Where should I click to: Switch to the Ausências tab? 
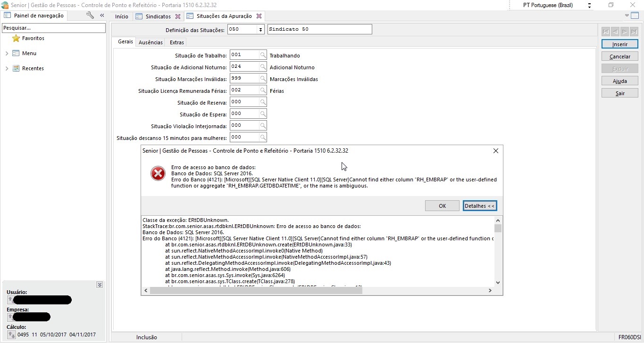[x=151, y=42]
